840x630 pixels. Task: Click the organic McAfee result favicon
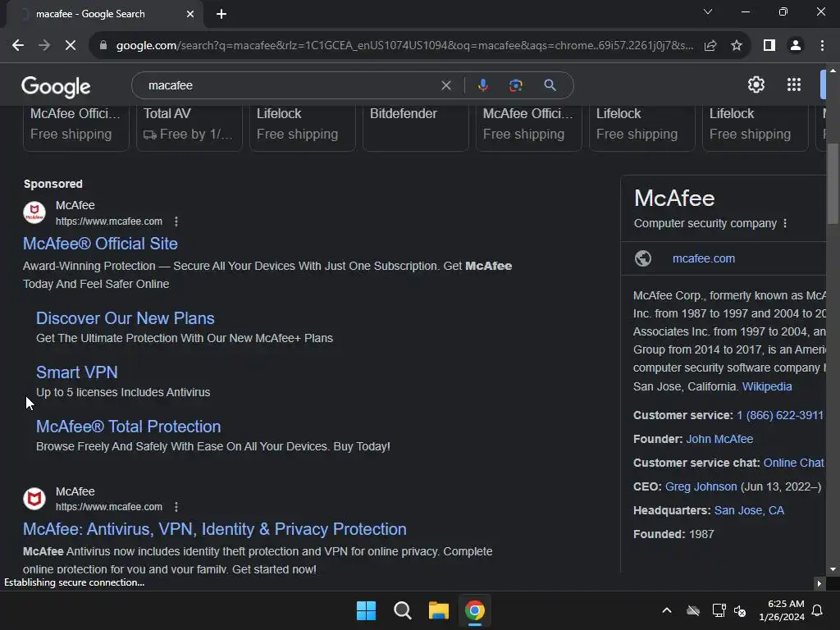click(x=34, y=499)
